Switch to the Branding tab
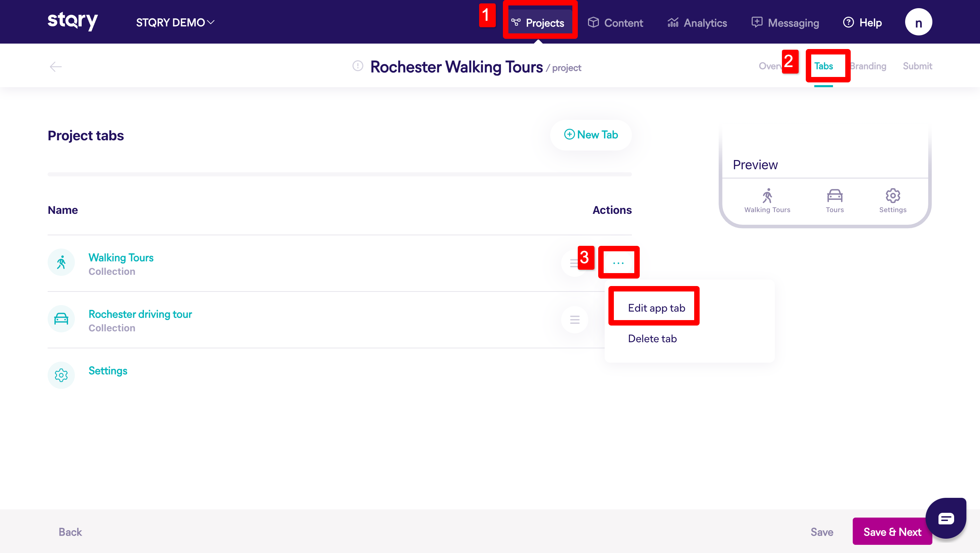The height and width of the screenshot is (553, 980). pos(869,66)
